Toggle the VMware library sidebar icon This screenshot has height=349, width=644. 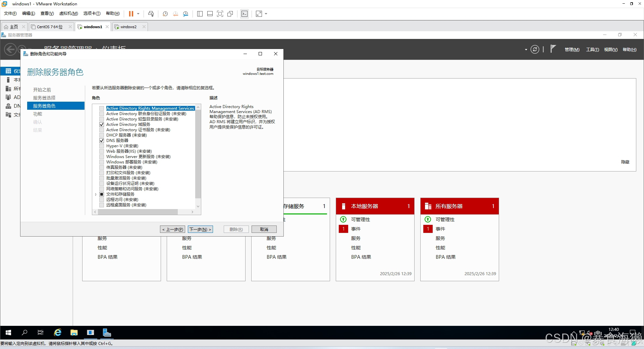pyautogui.click(x=200, y=14)
